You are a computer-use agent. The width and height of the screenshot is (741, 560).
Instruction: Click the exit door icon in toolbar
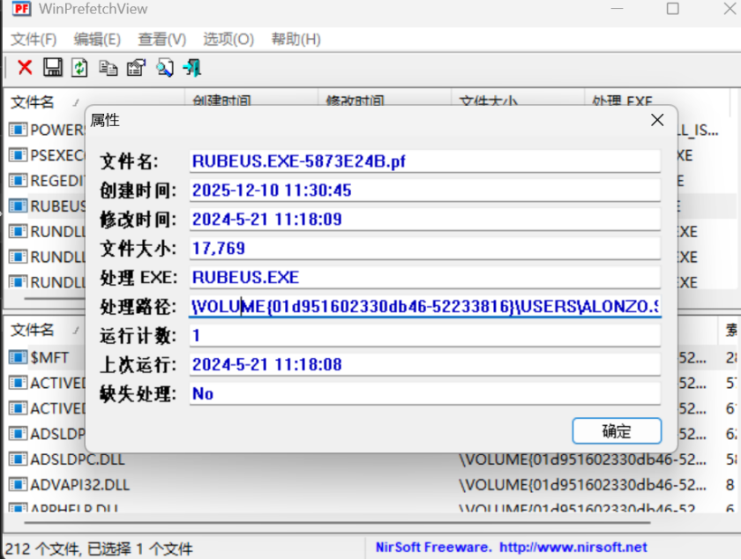[192, 68]
